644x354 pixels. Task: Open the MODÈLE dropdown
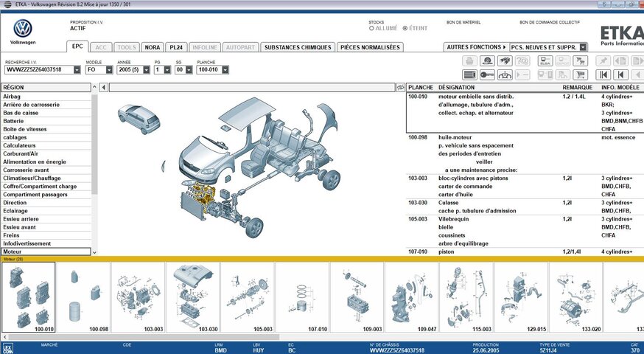109,70
